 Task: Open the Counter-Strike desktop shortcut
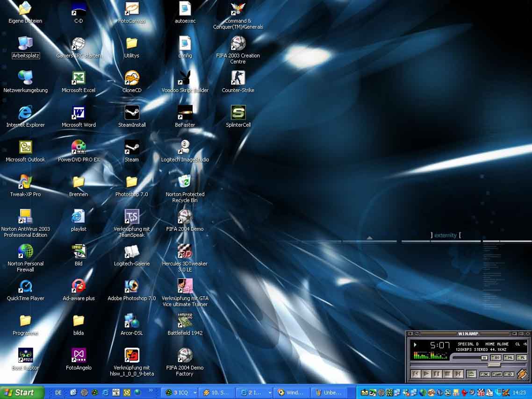[x=238, y=82]
